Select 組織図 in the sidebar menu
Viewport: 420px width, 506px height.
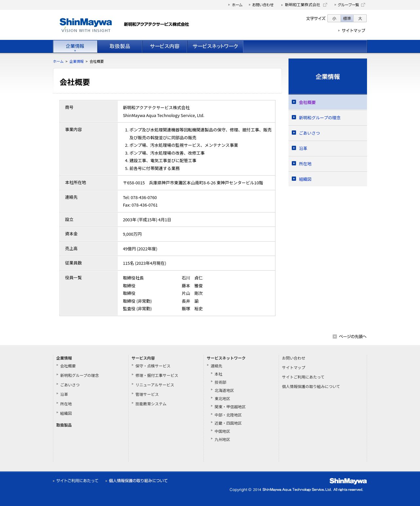(x=328, y=179)
